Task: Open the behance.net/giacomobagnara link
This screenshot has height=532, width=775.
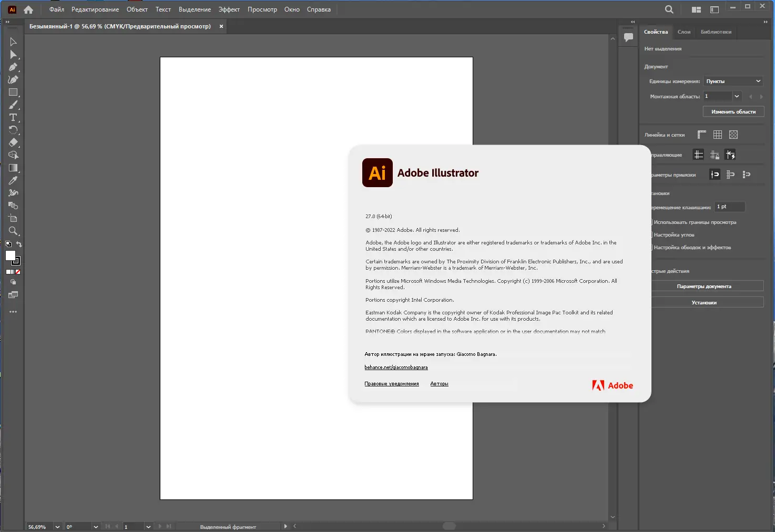Action: [x=396, y=367]
